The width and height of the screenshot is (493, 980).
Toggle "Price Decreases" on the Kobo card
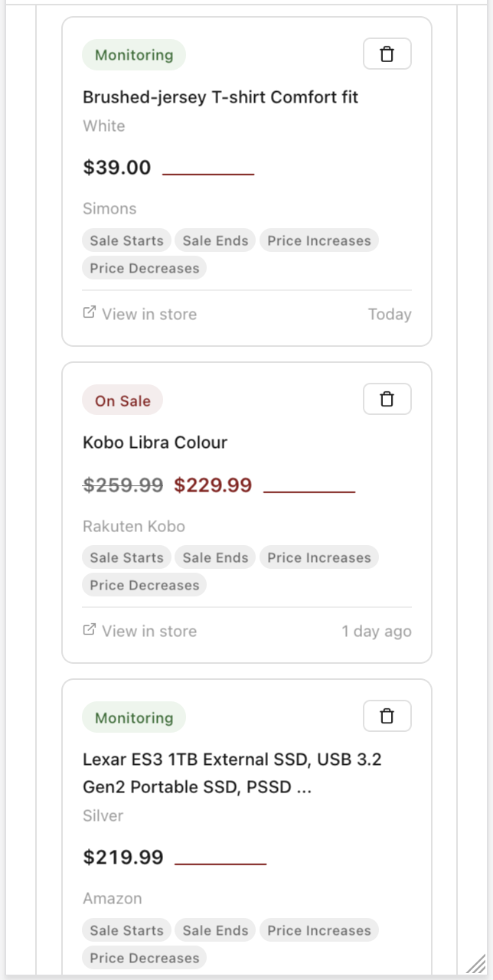coord(144,584)
